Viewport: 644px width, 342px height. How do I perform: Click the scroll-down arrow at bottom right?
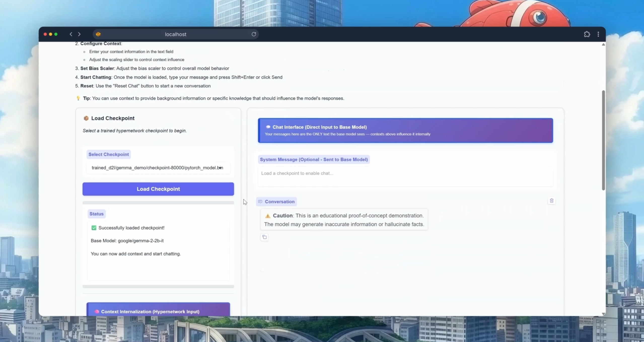[603, 314]
